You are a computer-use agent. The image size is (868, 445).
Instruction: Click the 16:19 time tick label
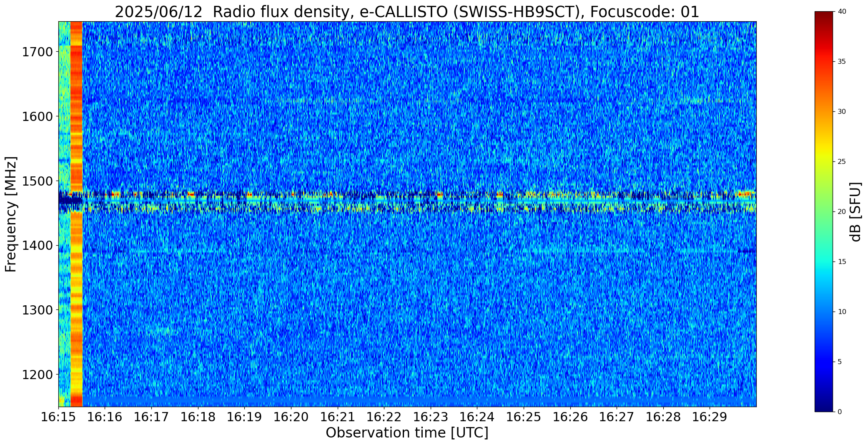(245, 417)
